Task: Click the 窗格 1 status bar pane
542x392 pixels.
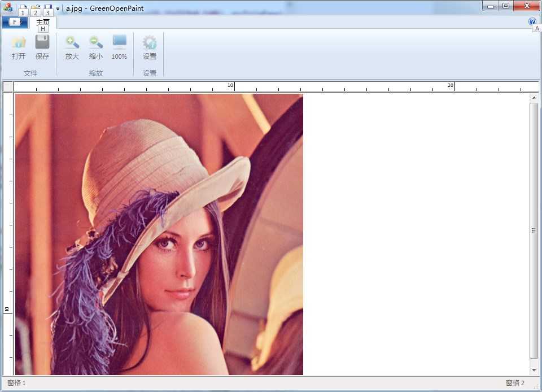Action: coord(16,382)
